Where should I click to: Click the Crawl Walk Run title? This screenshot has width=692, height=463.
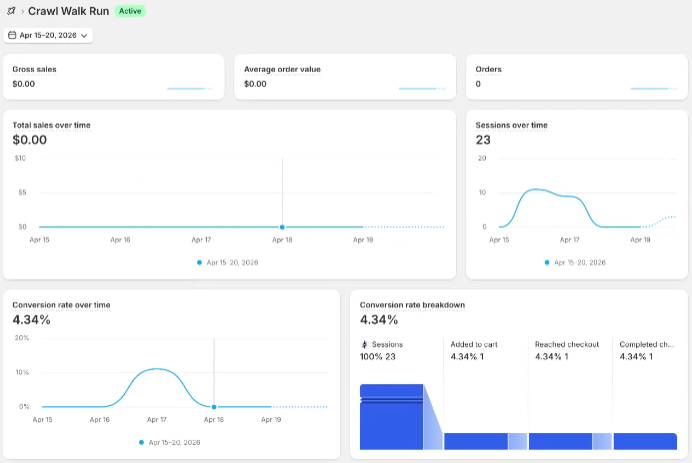point(68,11)
